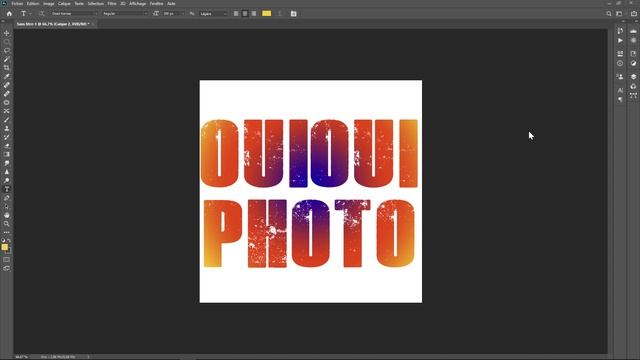Open the workspace switcher dropdown
This screenshot has width=640, height=360.
point(620,13)
